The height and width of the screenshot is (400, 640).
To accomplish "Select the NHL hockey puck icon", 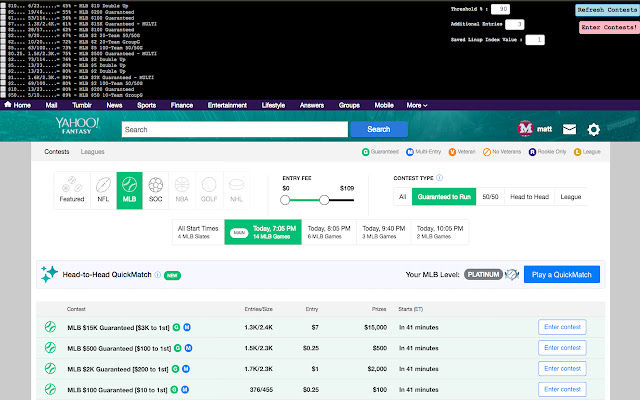I will tap(236, 185).
